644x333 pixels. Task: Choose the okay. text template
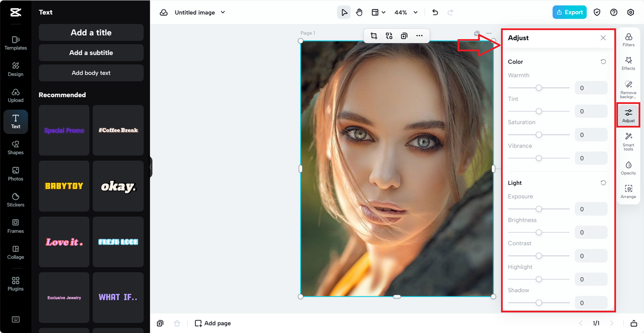tap(118, 186)
